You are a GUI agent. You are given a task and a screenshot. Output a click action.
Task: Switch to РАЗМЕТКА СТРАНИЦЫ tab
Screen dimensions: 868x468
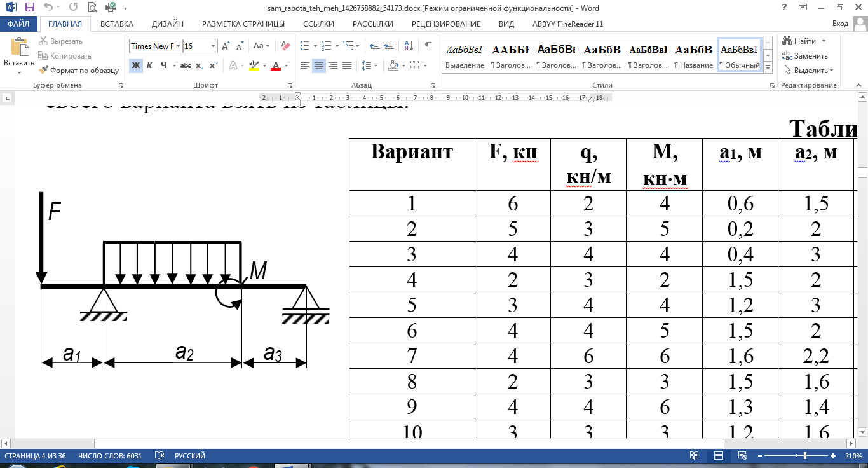243,24
